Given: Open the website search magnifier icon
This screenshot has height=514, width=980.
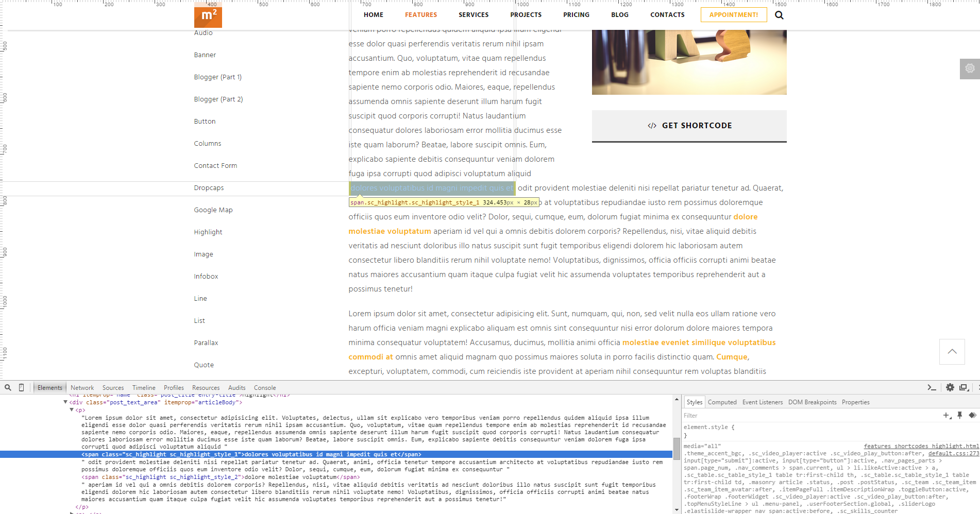Looking at the screenshot, I should click(779, 15).
